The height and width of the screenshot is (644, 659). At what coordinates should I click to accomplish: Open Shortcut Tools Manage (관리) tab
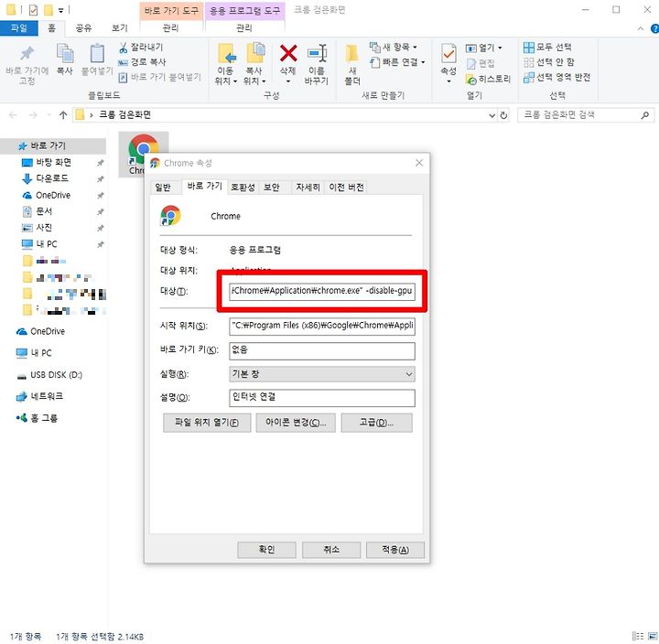pyautogui.click(x=170, y=28)
